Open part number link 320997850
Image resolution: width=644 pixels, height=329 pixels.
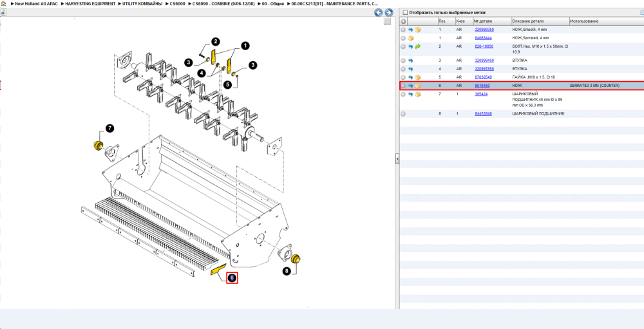coord(484,69)
